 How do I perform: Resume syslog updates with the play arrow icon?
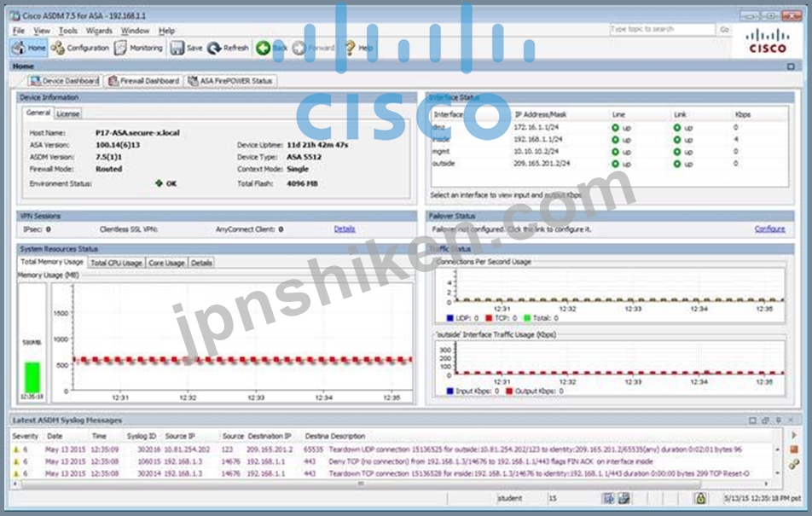(794, 435)
